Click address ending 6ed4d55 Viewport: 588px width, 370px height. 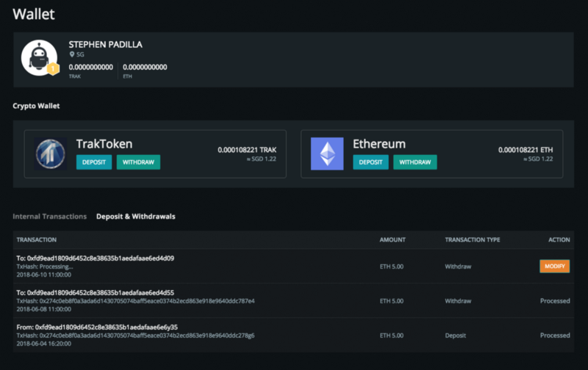point(96,292)
